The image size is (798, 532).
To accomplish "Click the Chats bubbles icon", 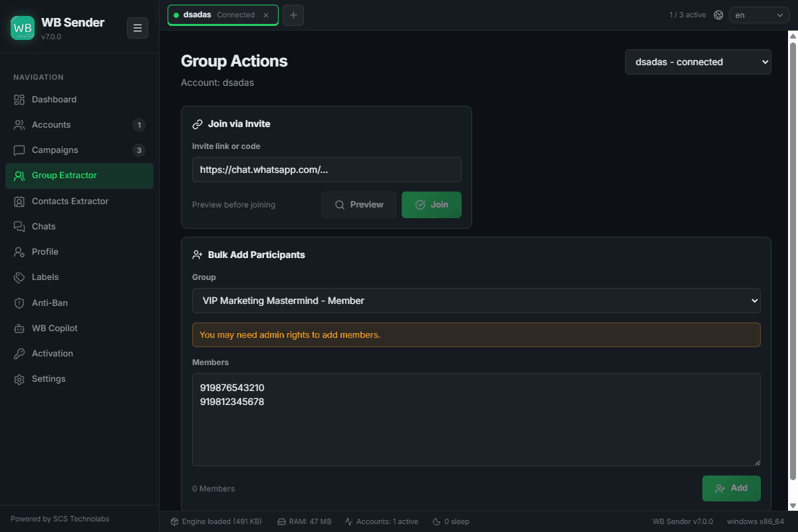I will click(x=19, y=227).
